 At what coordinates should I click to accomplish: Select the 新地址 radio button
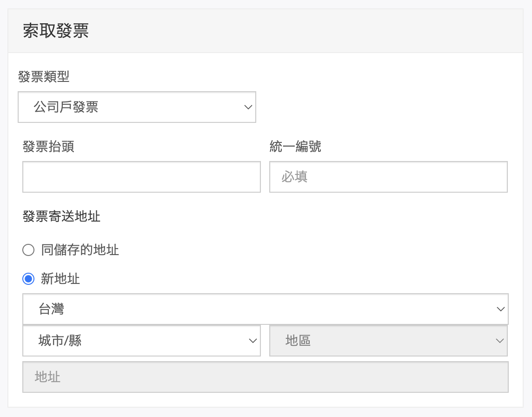point(28,279)
